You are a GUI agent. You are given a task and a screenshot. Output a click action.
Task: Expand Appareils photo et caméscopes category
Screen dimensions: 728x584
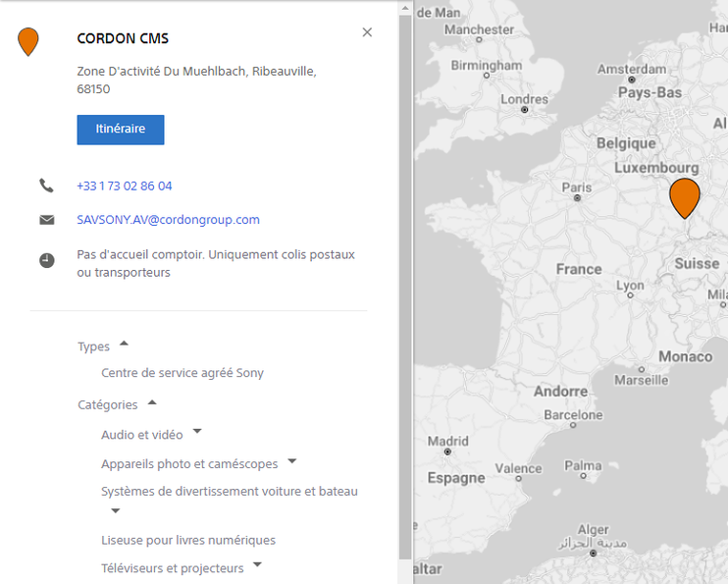pos(291,460)
